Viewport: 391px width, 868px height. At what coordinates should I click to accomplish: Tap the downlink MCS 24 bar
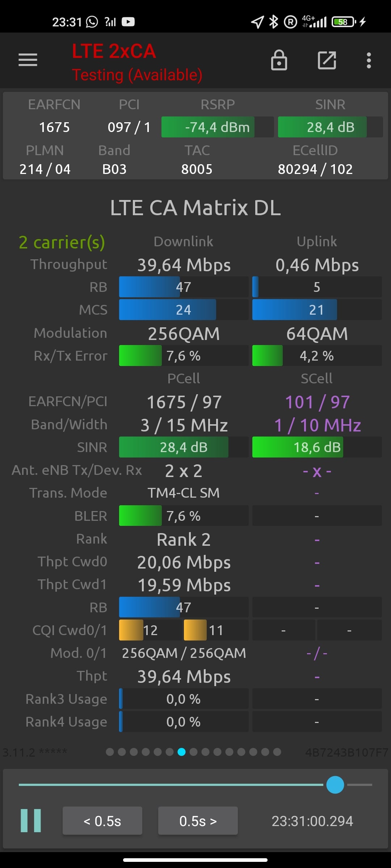(x=184, y=310)
